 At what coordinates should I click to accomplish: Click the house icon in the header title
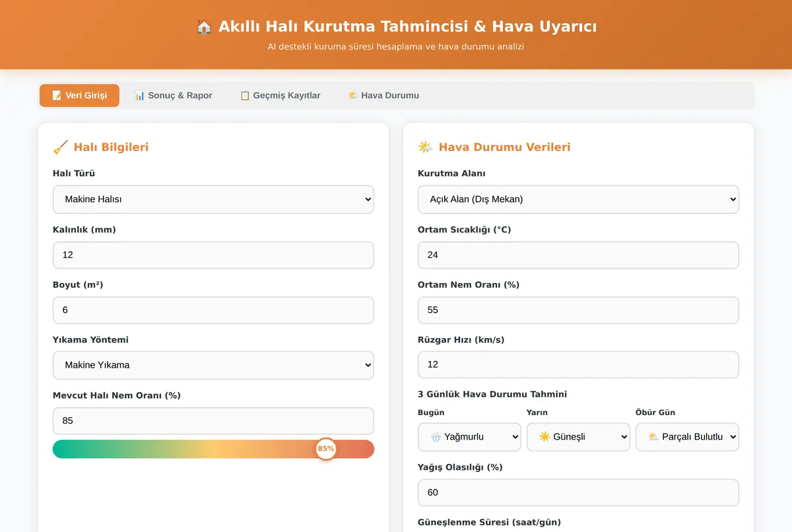coord(204,26)
